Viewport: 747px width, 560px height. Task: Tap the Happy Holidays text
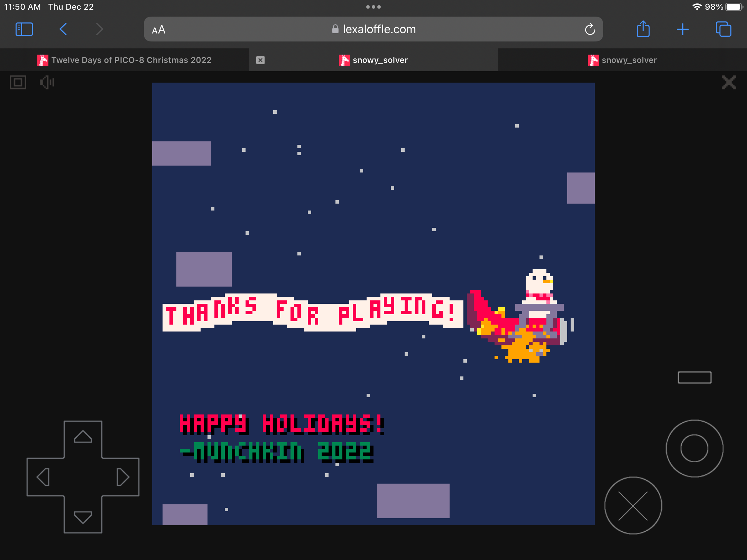pyautogui.click(x=282, y=424)
